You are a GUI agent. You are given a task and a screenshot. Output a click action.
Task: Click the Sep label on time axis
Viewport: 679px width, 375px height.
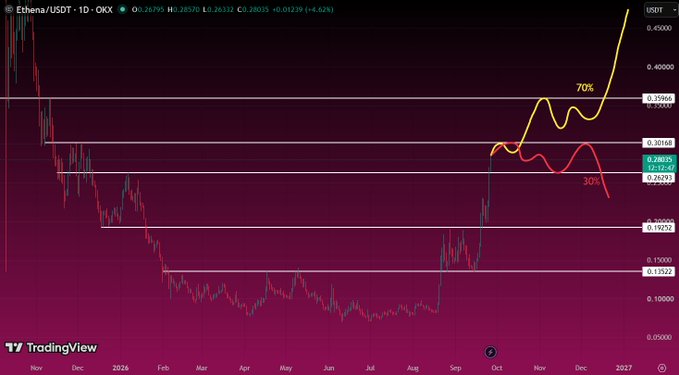tap(455, 368)
